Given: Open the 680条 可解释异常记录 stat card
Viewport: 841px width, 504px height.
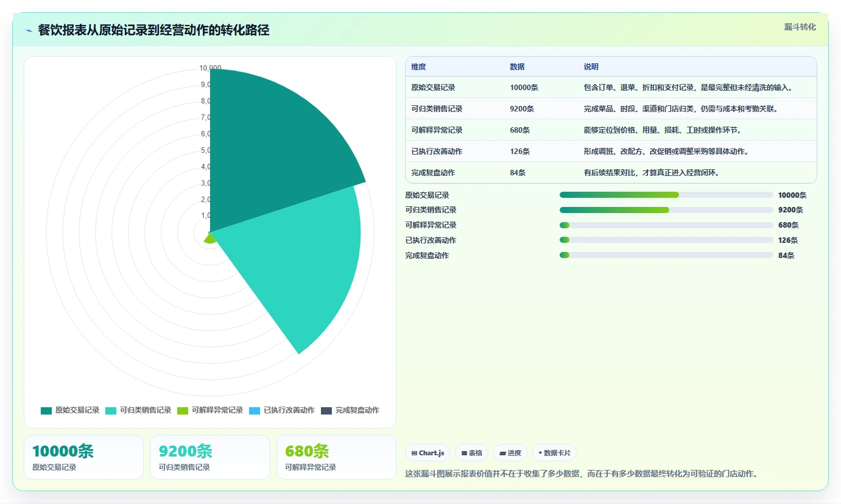Looking at the screenshot, I should [x=336, y=457].
